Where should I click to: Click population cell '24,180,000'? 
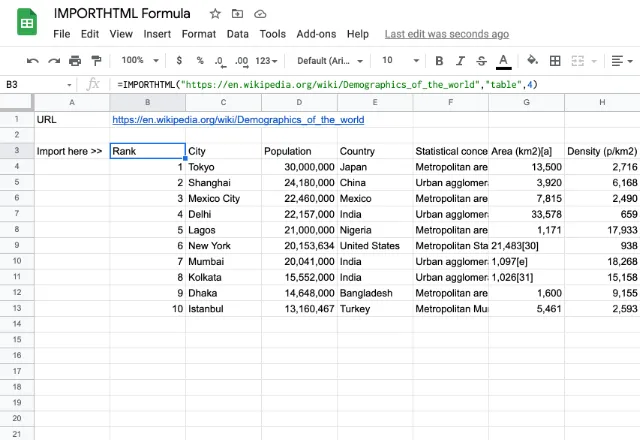click(299, 182)
